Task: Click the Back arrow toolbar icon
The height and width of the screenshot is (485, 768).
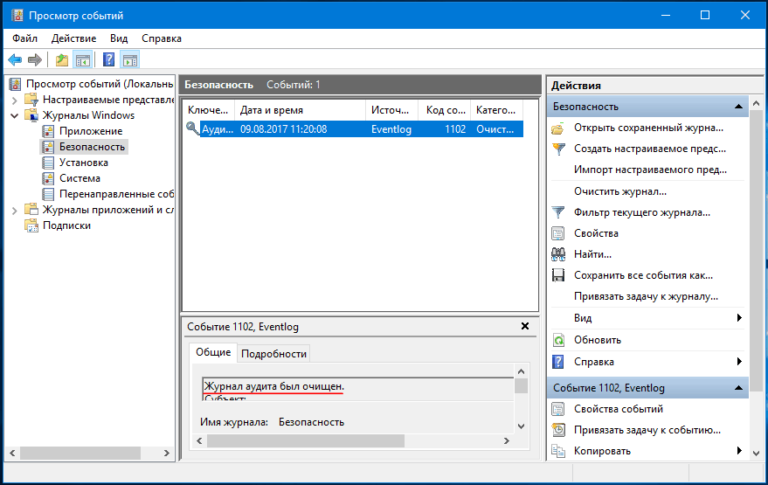Action: (x=15, y=60)
